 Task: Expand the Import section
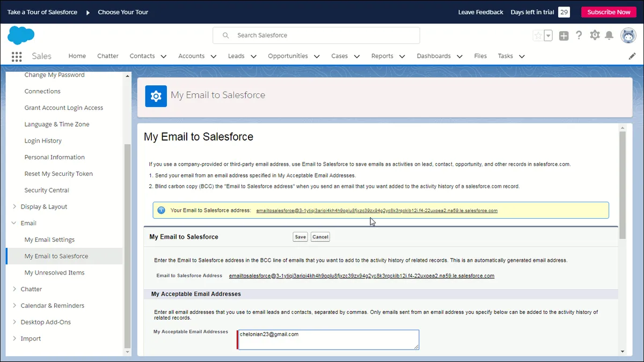click(x=14, y=339)
